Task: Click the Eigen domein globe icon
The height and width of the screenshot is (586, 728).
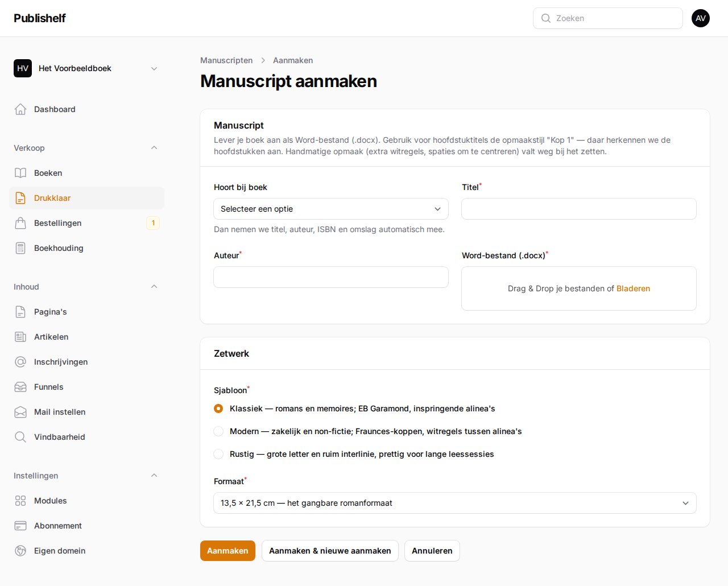Action: click(20, 551)
